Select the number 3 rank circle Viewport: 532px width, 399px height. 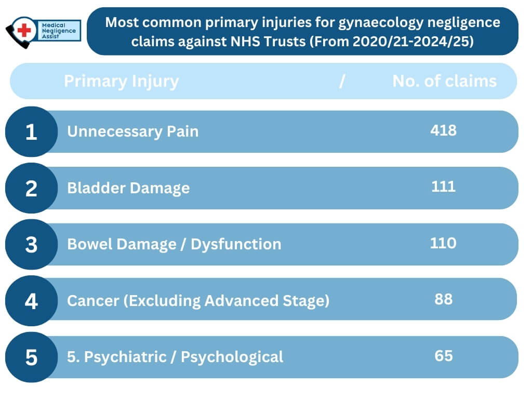tap(31, 244)
